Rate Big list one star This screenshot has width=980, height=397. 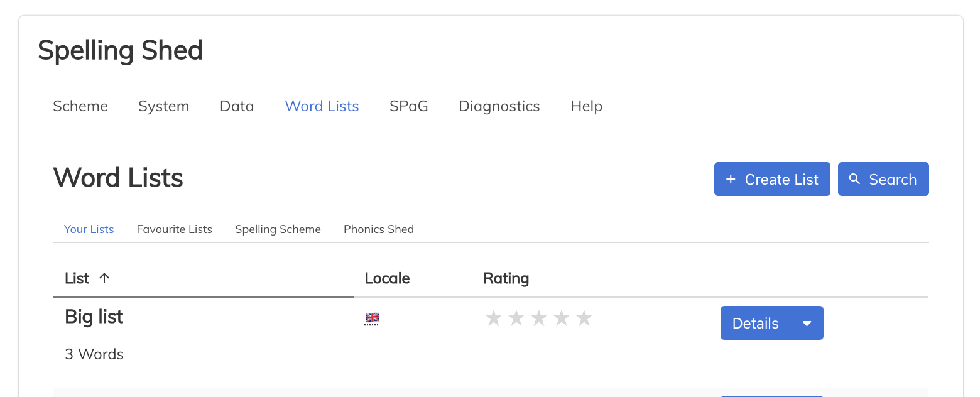pos(494,318)
